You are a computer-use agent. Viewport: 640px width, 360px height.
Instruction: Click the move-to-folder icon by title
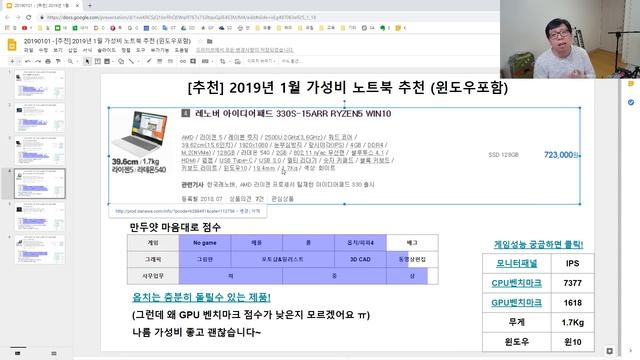coord(210,41)
